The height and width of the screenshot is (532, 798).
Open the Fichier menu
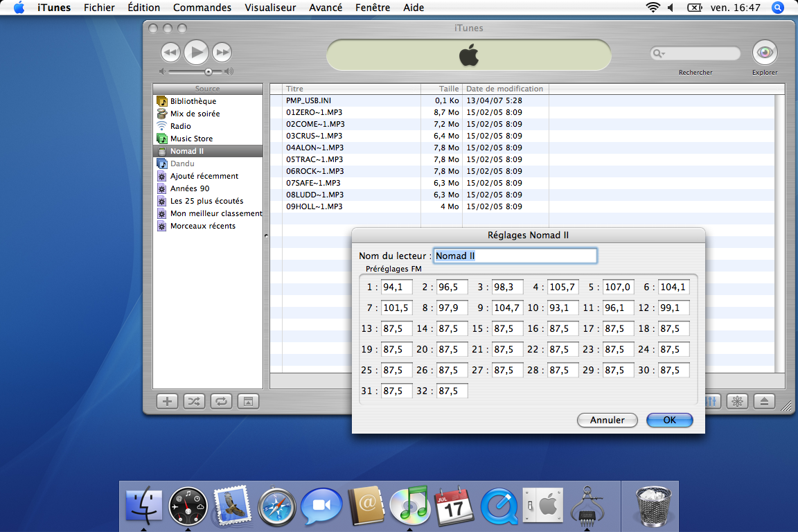click(x=99, y=8)
